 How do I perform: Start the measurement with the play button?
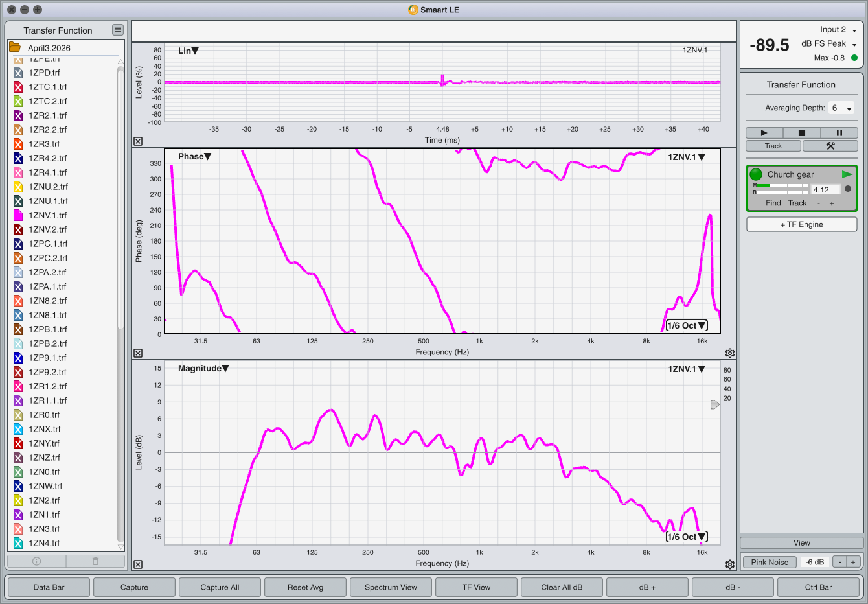click(764, 133)
